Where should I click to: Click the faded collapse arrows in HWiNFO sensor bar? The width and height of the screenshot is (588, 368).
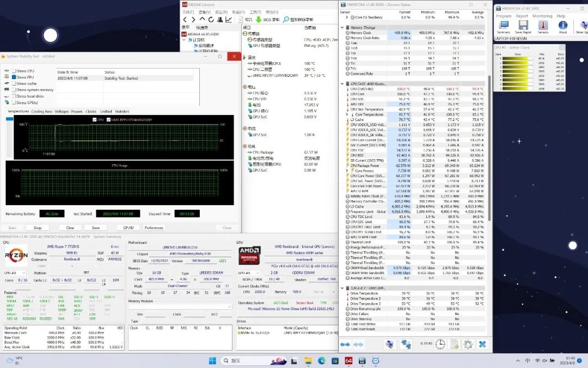[x=358, y=345]
